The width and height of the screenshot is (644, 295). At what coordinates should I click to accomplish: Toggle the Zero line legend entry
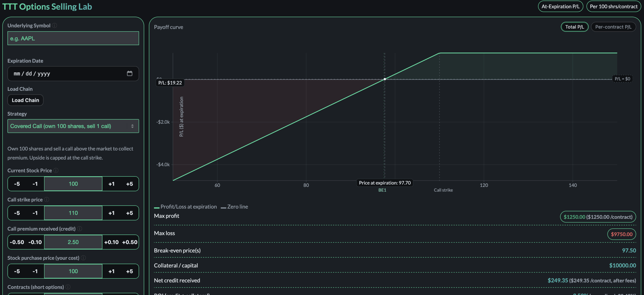(234, 207)
